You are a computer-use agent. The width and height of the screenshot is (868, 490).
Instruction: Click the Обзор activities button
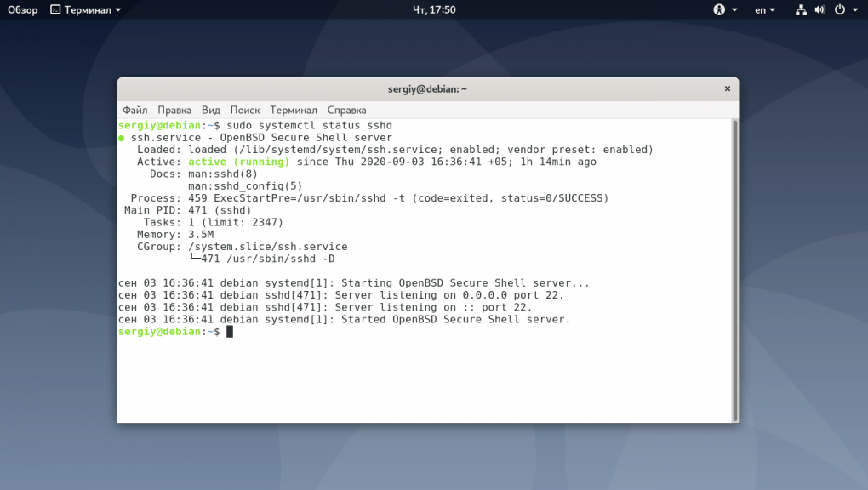tap(23, 10)
